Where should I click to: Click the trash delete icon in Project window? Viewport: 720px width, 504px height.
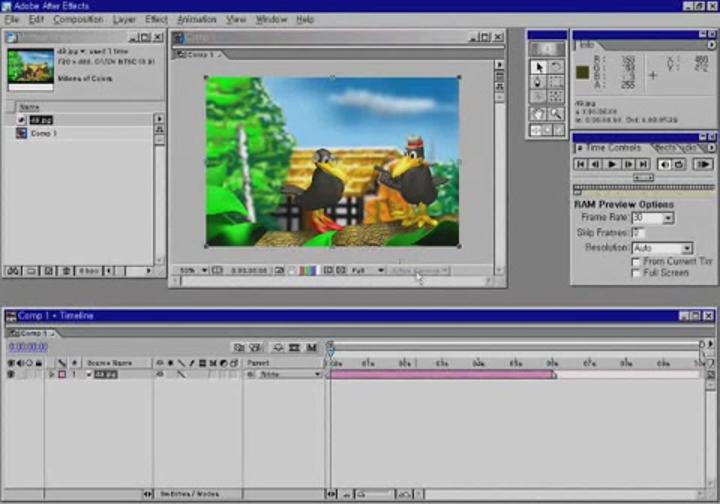click(x=66, y=271)
